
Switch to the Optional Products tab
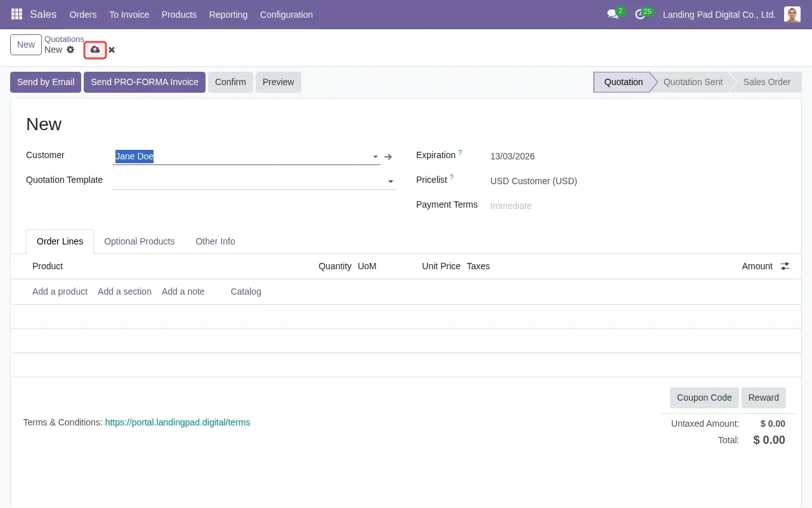[140, 241]
